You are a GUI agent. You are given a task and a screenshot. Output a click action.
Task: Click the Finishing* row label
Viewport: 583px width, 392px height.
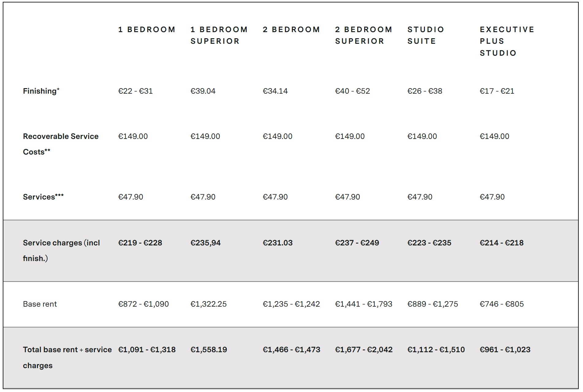41,91
